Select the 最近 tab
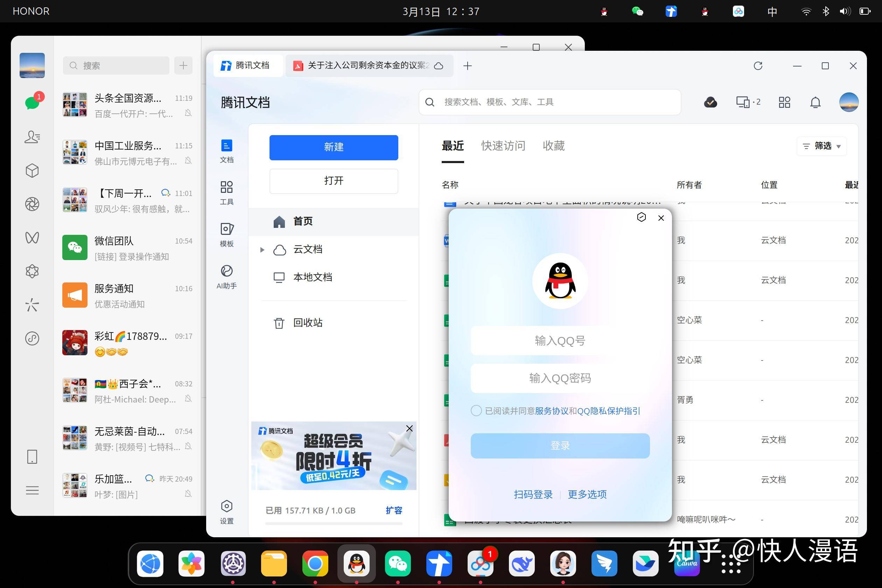 pyautogui.click(x=453, y=146)
